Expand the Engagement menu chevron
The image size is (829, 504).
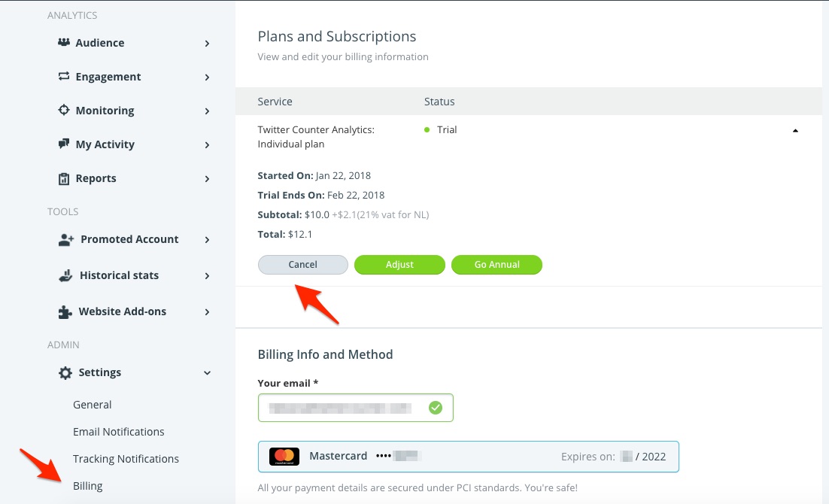coord(208,77)
